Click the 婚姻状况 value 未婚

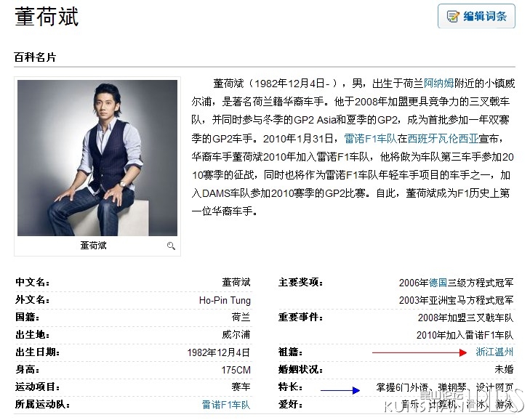point(504,369)
